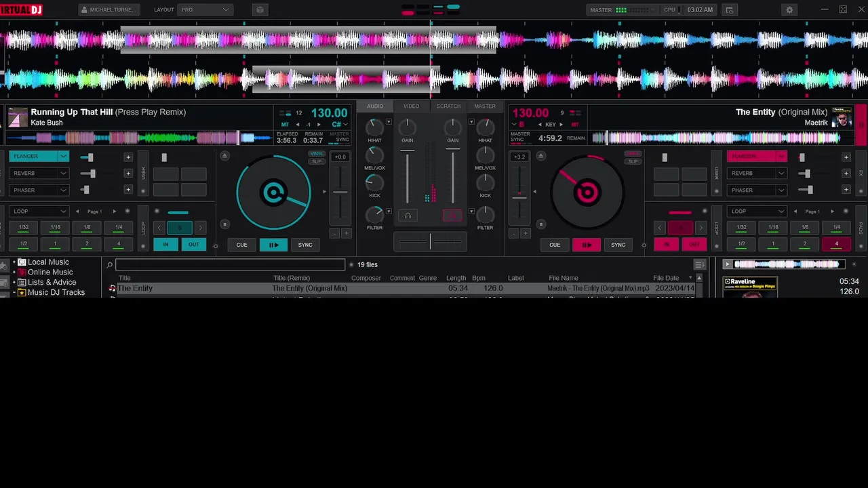
Task: Click the right deck SYNC button
Action: pos(618,245)
